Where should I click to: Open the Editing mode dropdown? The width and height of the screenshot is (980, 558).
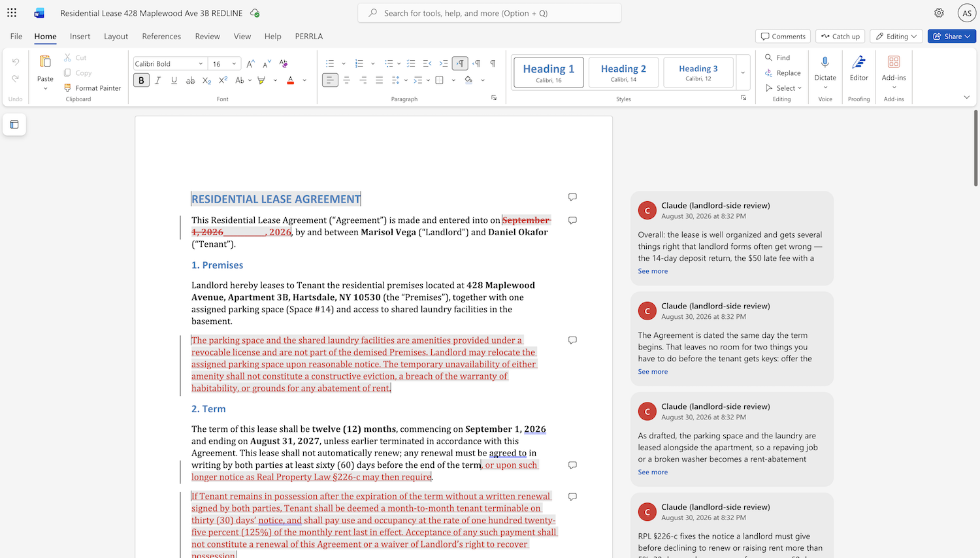pyautogui.click(x=896, y=37)
